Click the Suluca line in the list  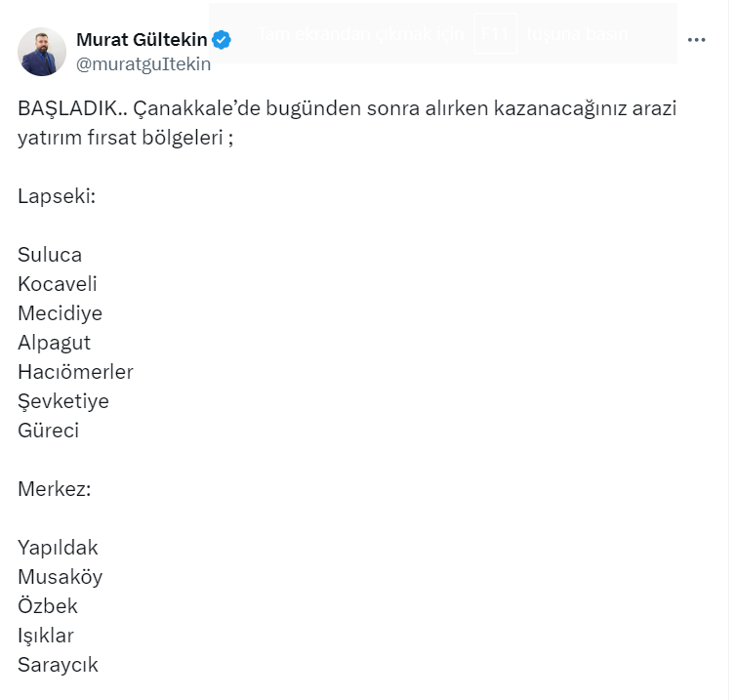50,255
